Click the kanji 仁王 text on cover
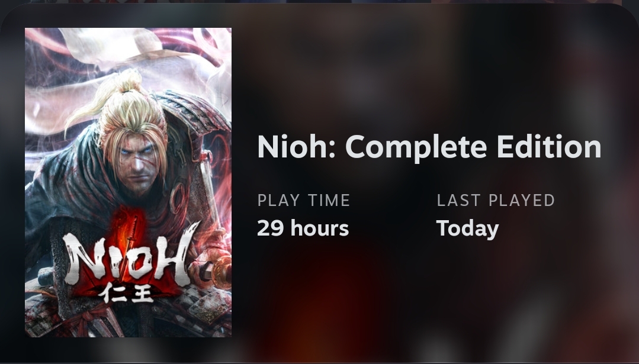639x364 pixels. pyautogui.click(x=128, y=293)
